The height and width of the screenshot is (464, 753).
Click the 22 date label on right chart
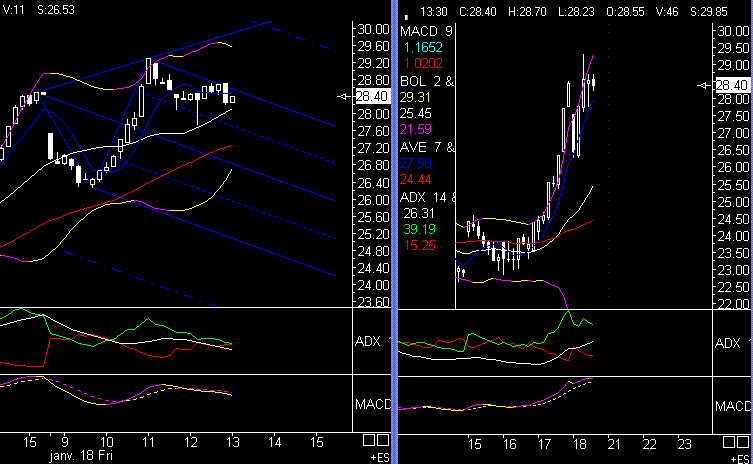coord(649,444)
